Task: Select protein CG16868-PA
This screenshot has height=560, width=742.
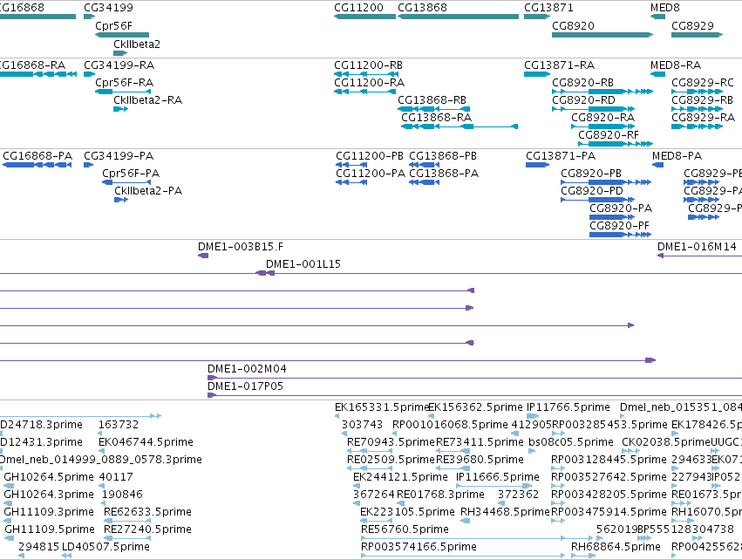Action: pyautogui.click(x=37, y=165)
